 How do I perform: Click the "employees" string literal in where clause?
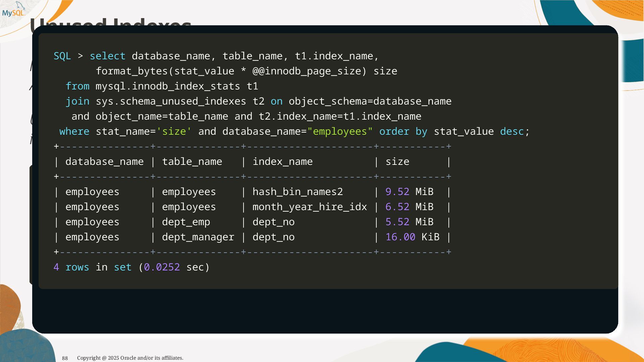(340, 131)
